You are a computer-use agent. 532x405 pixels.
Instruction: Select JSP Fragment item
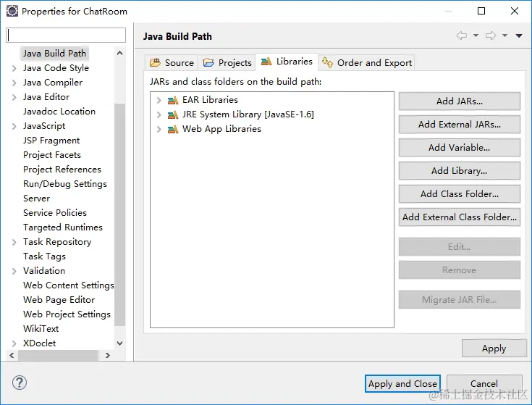click(51, 141)
